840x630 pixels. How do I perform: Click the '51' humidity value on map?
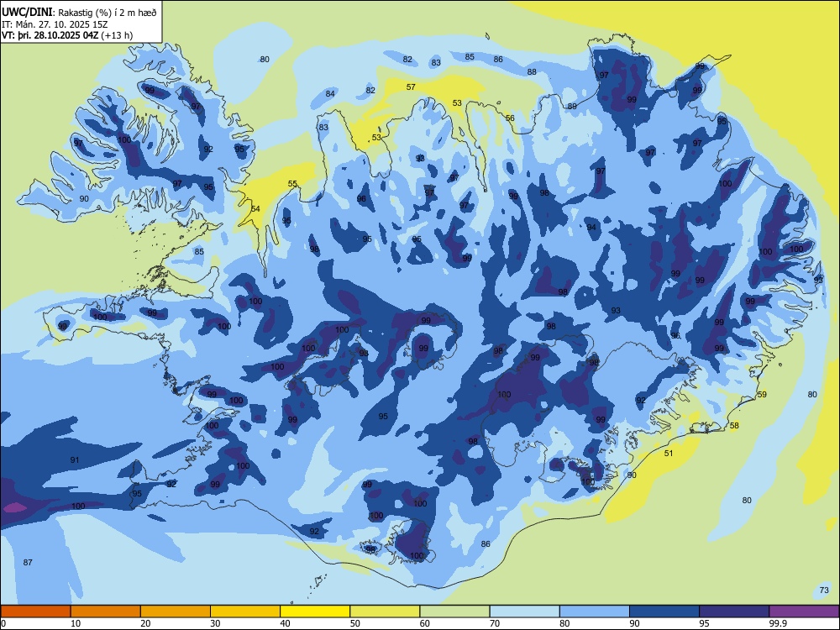point(669,454)
